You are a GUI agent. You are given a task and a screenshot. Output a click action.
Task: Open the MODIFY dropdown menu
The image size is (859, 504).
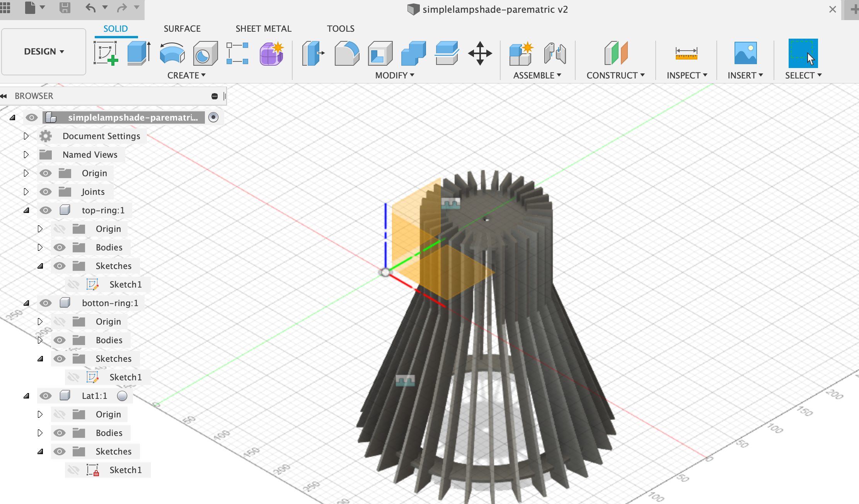click(395, 75)
